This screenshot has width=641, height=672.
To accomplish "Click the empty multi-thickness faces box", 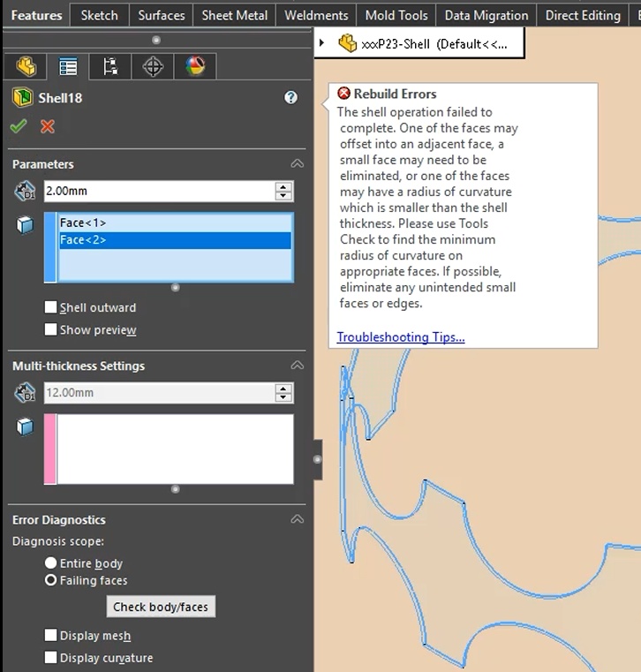I will click(x=175, y=449).
